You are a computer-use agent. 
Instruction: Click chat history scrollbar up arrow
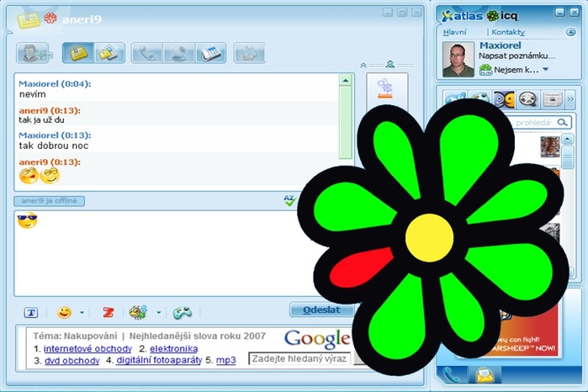point(346,81)
